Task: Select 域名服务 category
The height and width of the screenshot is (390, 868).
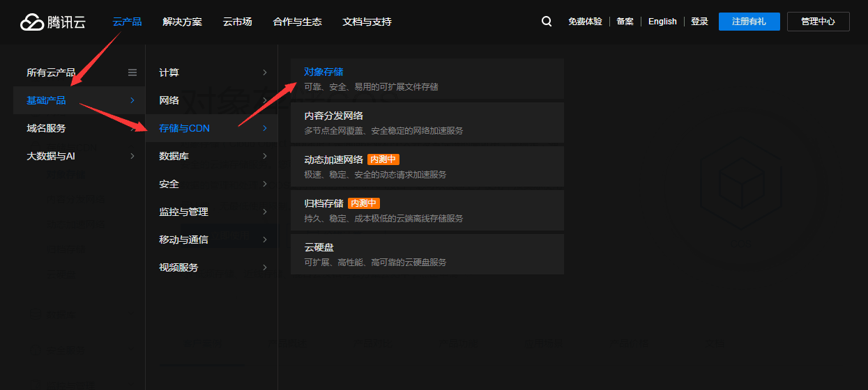Action: (46, 128)
